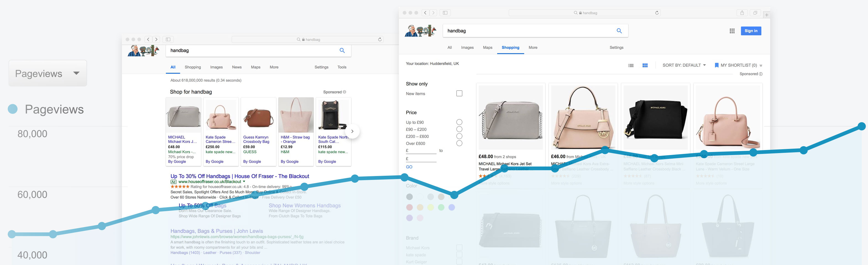Screen dimensions: 868x265
Task: Tick the kate spade brand checkbox
Action: tap(459, 254)
